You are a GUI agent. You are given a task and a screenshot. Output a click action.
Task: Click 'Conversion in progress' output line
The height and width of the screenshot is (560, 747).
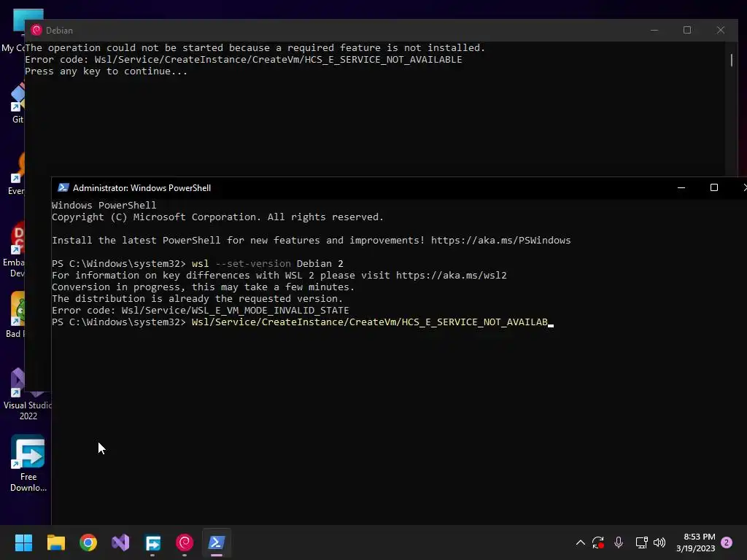coord(203,287)
